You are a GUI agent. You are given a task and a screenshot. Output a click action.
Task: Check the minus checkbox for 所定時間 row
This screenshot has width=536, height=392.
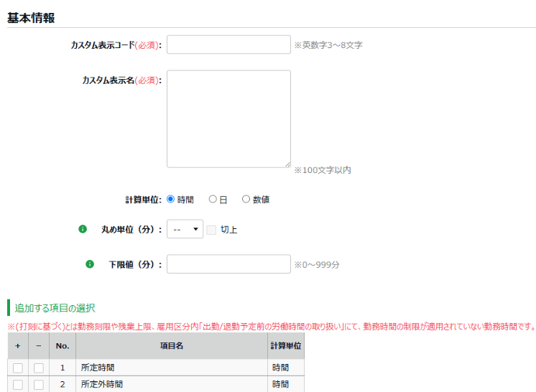coord(39,368)
